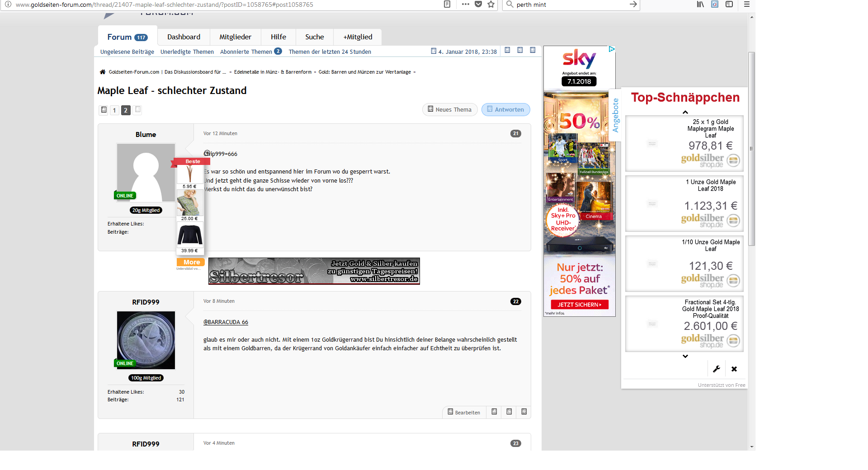Reply using the Antworten button
This screenshot has height=470, width=868.
point(505,110)
